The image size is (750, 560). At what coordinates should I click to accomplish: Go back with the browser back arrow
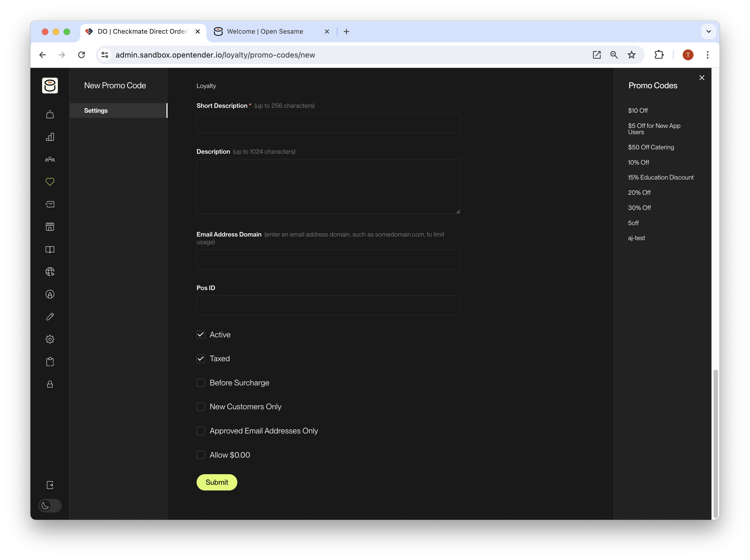42,55
